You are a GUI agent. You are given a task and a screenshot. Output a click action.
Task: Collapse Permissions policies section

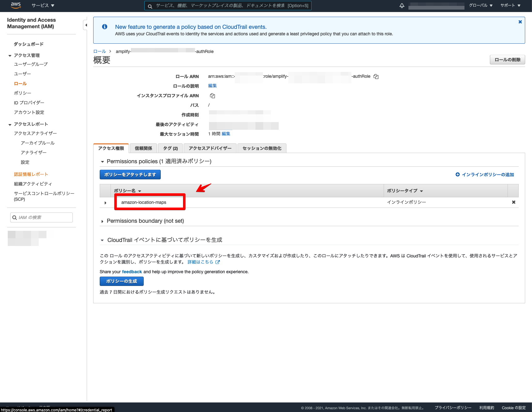click(x=102, y=161)
